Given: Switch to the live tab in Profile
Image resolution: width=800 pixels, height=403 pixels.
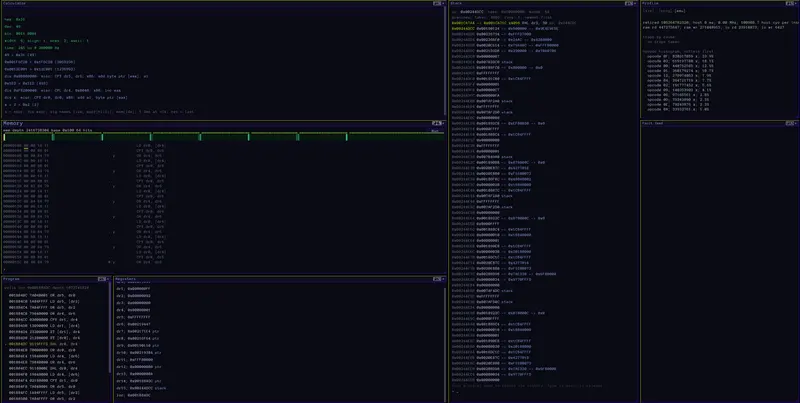Looking at the screenshot, I should tap(648, 10).
